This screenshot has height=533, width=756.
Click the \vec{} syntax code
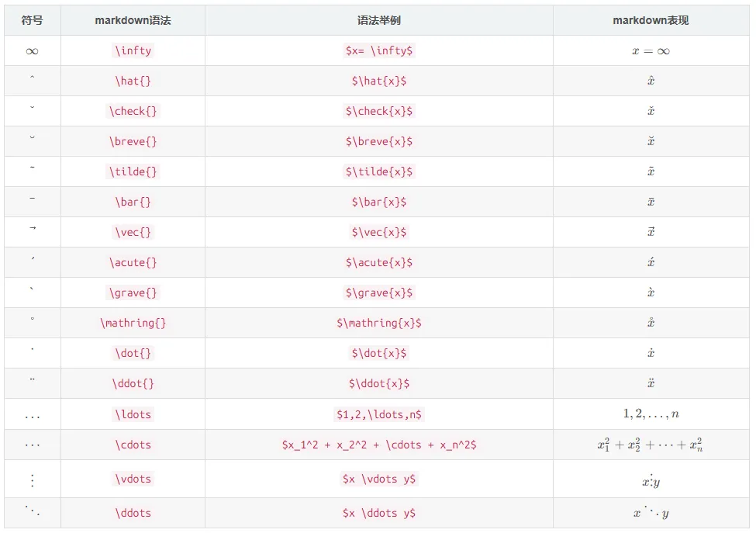pyautogui.click(x=133, y=232)
